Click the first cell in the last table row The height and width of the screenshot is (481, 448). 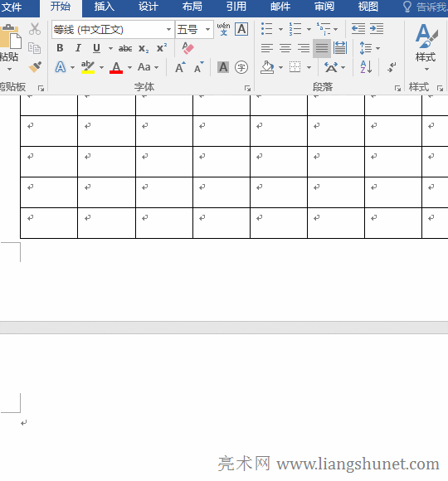(x=49, y=223)
